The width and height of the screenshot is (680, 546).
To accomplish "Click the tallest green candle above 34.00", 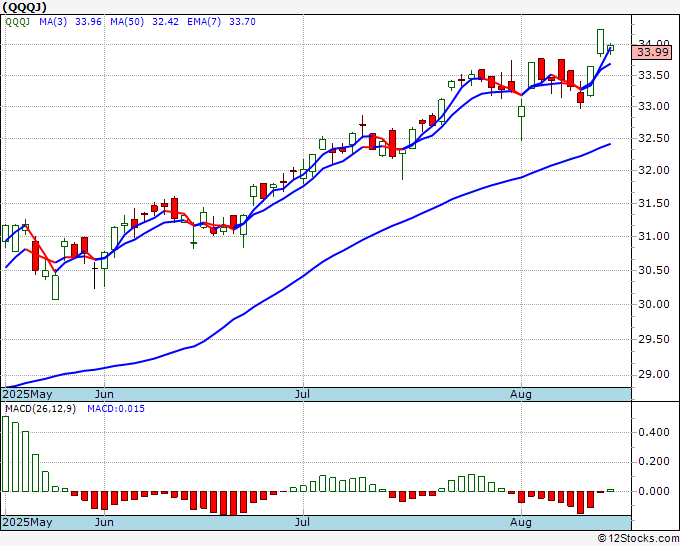I will pos(600,42).
